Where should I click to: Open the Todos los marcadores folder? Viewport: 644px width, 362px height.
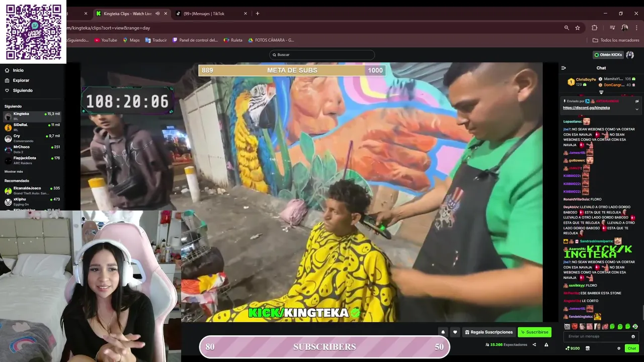point(616,40)
